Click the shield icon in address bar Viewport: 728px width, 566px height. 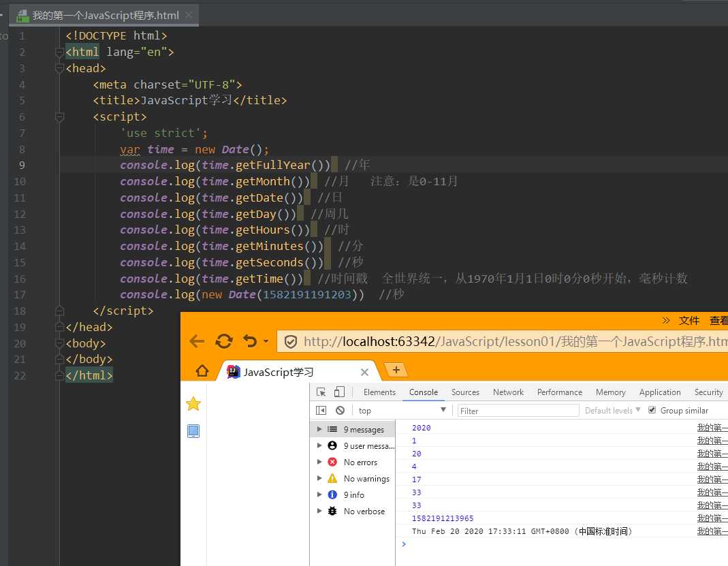[x=291, y=342]
